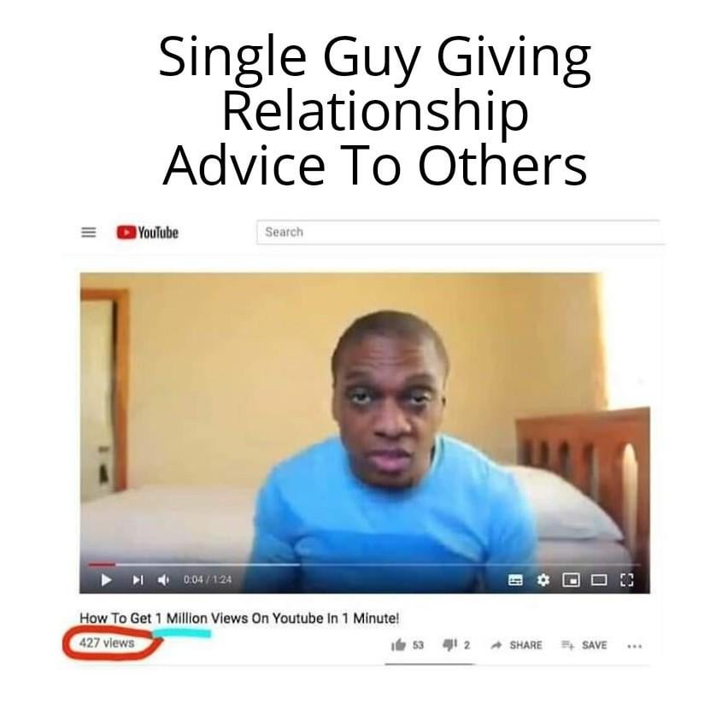The width and height of the screenshot is (728, 722).
Task: Save video to playlist
Action: pos(584,645)
